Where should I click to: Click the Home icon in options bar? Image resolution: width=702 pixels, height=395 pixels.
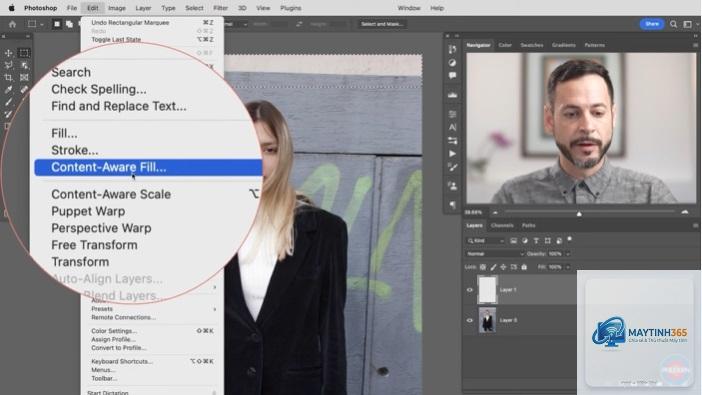13,24
